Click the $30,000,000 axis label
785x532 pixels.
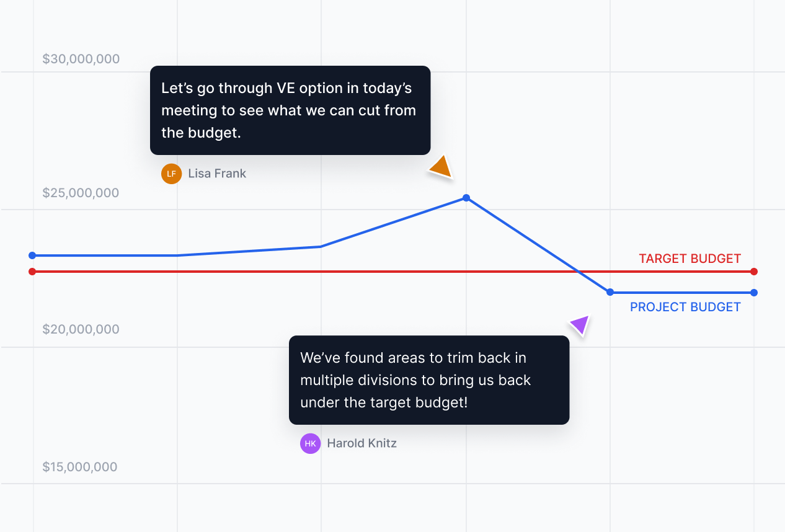pyautogui.click(x=81, y=59)
